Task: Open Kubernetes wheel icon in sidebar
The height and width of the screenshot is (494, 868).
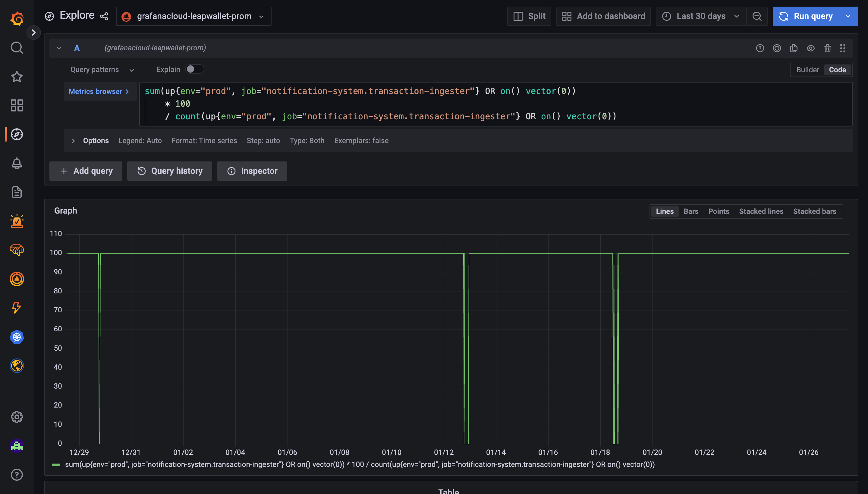Action: (x=17, y=337)
